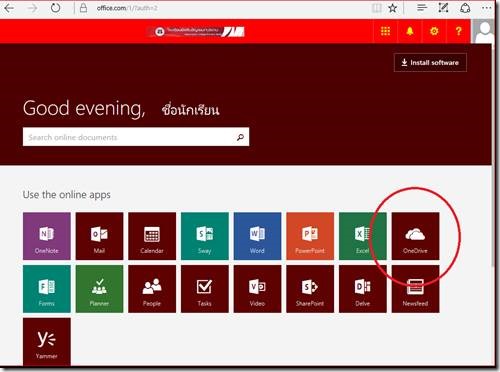The height and width of the screenshot is (372, 500).
Task: Open the Delve app tile
Action: [x=363, y=289]
